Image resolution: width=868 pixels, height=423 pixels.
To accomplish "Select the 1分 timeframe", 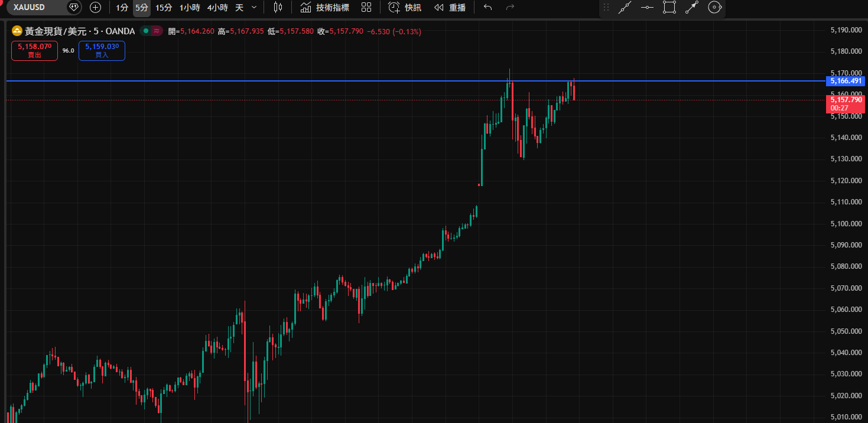I will [x=122, y=8].
